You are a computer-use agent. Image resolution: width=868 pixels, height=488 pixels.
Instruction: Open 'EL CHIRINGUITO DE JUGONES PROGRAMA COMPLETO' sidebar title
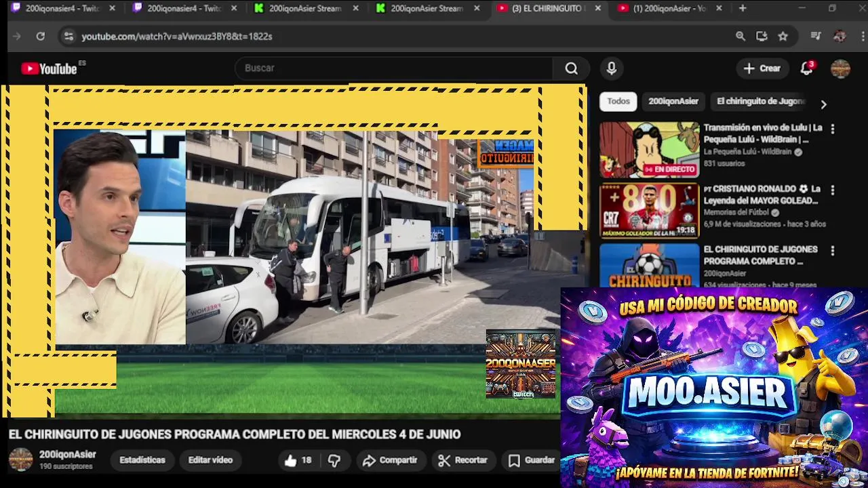760,255
